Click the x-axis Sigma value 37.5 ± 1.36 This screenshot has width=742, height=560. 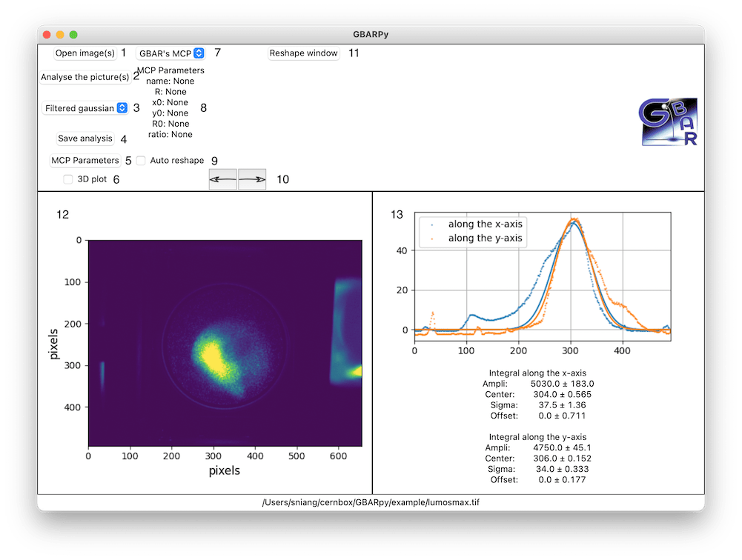tap(562, 405)
